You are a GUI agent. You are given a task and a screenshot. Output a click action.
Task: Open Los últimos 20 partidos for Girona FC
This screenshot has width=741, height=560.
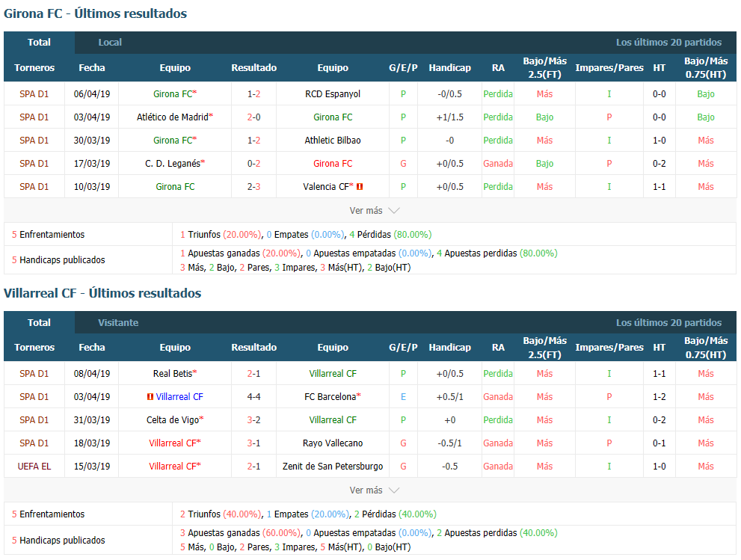click(668, 43)
